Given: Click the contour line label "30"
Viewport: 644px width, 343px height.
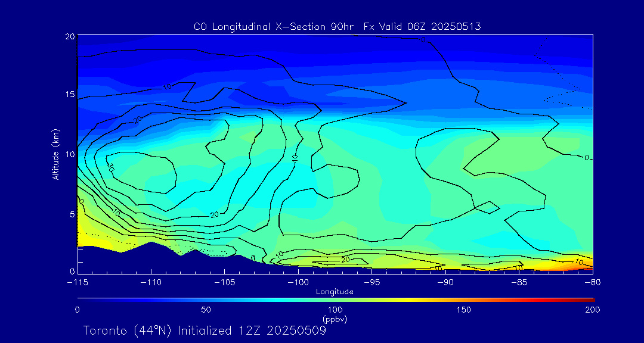Looking at the screenshot, I should [110, 169].
